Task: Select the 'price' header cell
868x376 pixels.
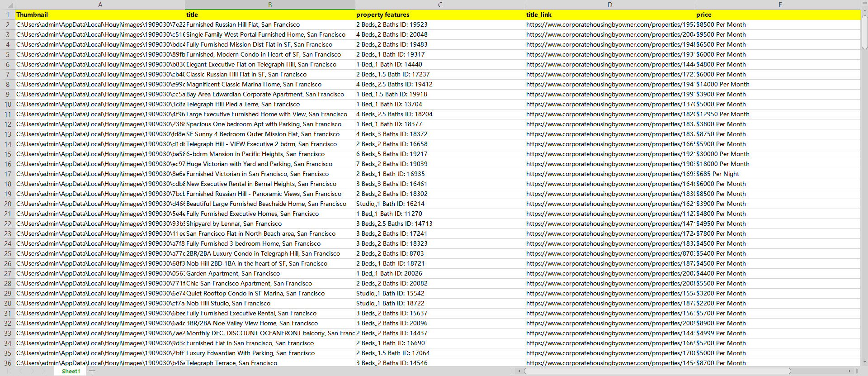Action: (778, 14)
